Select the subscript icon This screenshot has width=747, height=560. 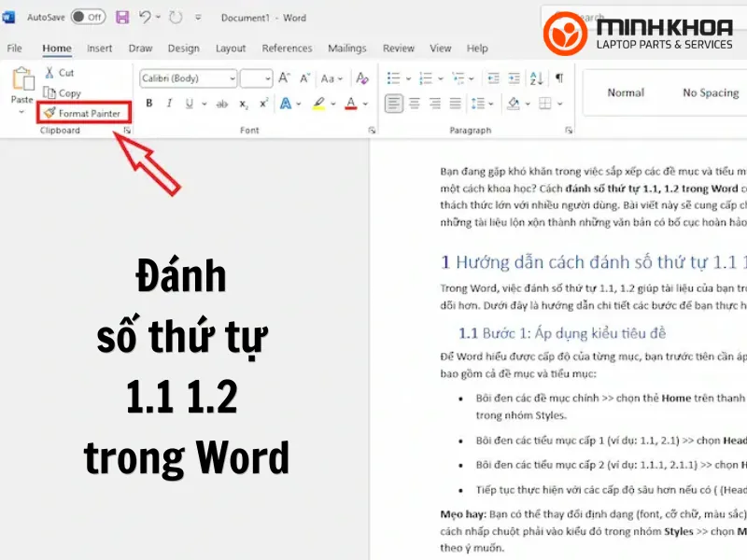pos(243,102)
